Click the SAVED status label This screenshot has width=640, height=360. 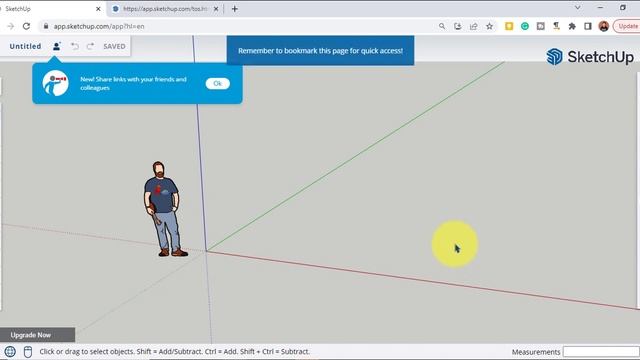point(114,46)
